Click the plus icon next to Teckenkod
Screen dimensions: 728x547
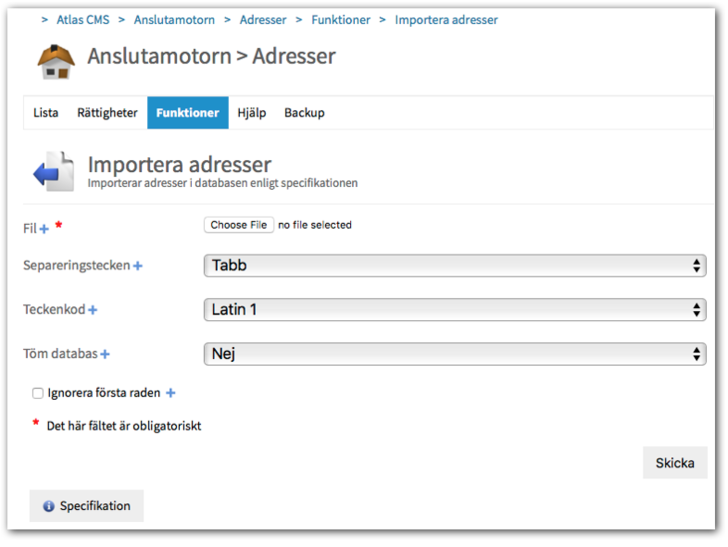[x=93, y=310]
